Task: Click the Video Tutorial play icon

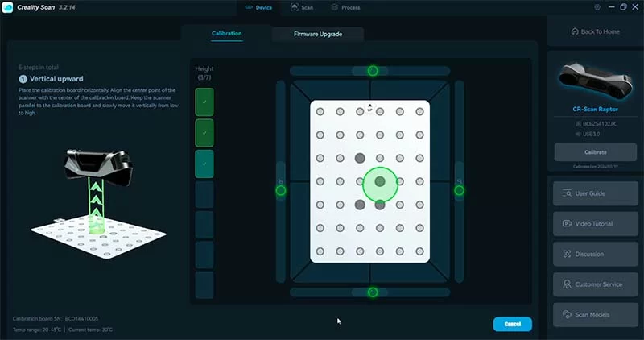Action: tap(567, 224)
